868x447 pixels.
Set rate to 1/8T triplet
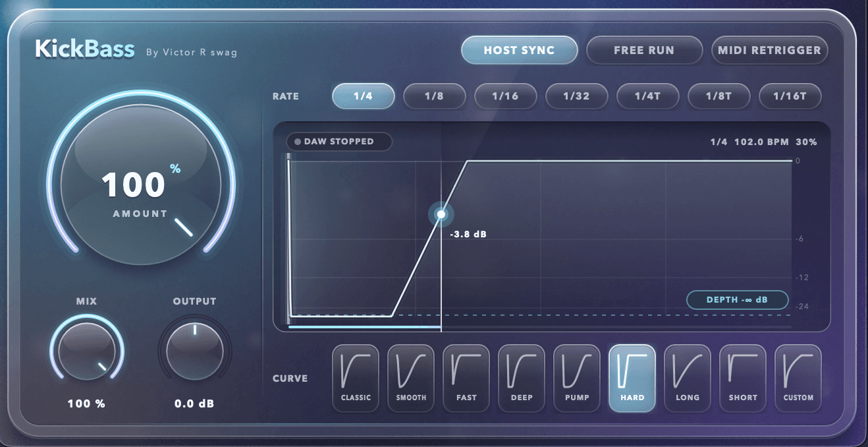coord(719,96)
